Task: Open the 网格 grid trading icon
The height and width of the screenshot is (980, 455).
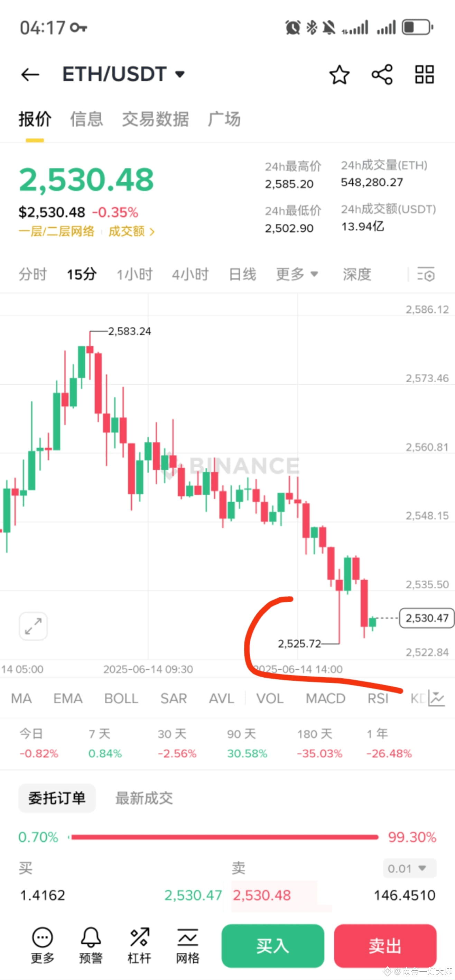Action: coord(187,945)
